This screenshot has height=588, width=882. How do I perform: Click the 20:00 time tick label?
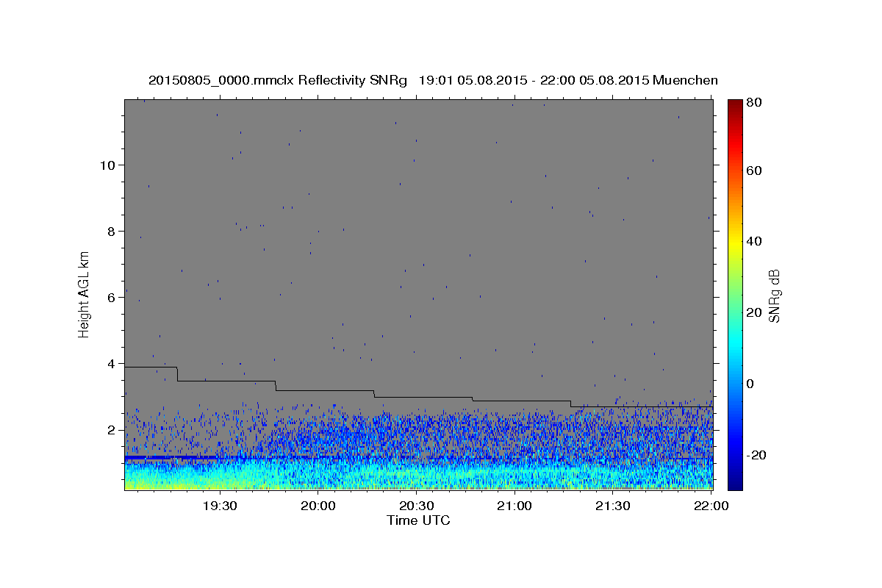tap(318, 506)
